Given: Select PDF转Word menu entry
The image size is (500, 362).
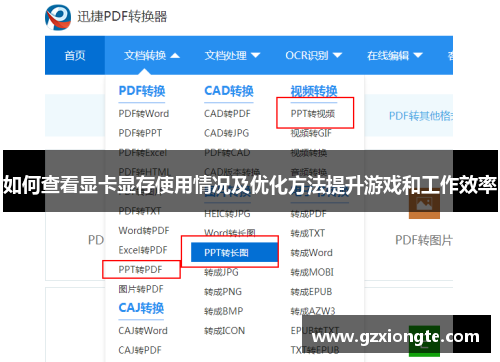Looking at the screenshot, I should (x=144, y=114).
